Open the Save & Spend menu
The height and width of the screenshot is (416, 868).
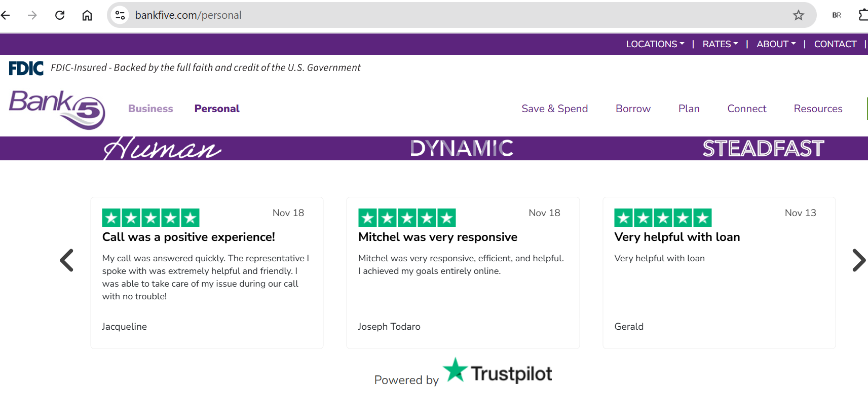point(554,109)
